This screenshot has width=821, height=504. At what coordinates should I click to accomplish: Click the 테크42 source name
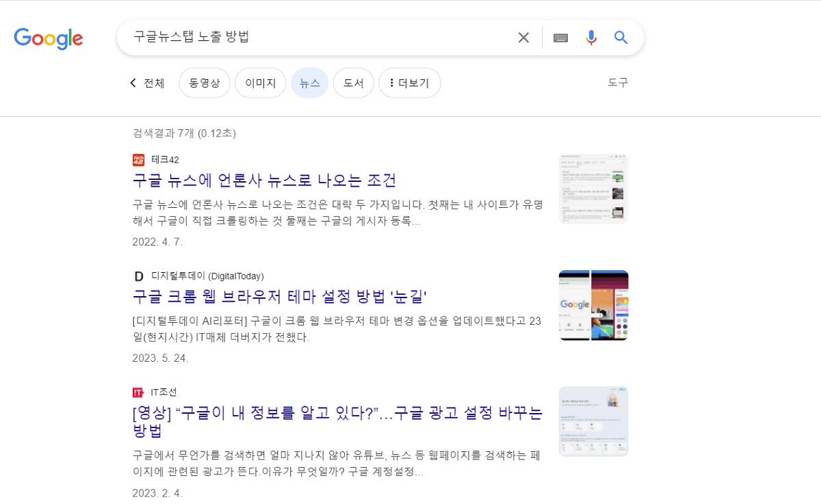click(165, 160)
